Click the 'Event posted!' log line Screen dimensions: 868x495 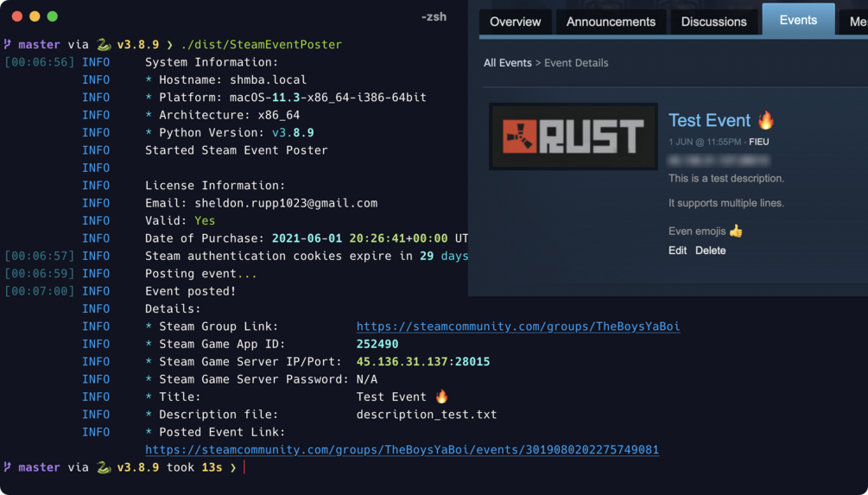click(x=190, y=291)
